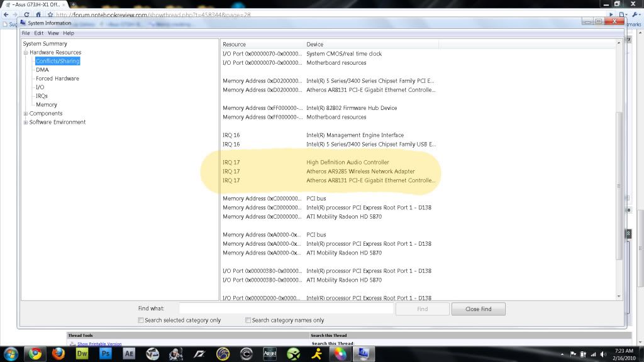Click the Find button
644x362 pixels.
click(422, 309)
